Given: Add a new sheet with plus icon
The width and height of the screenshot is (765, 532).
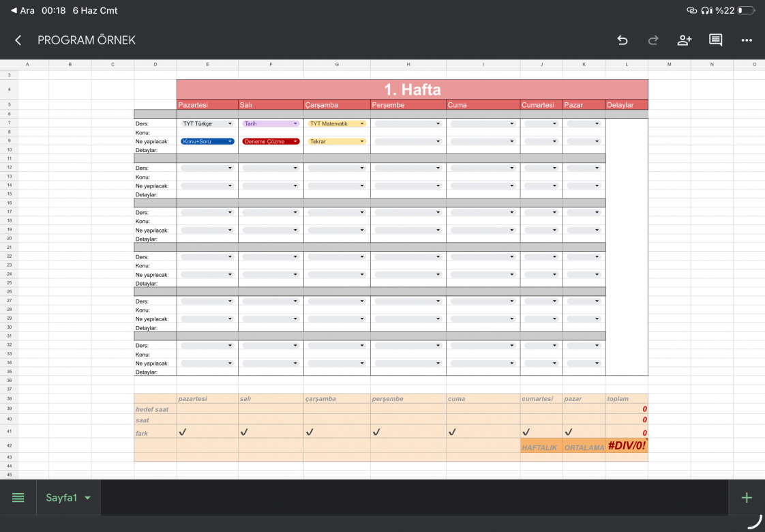Looking at the screenshot, I should (x=747, y=497).
